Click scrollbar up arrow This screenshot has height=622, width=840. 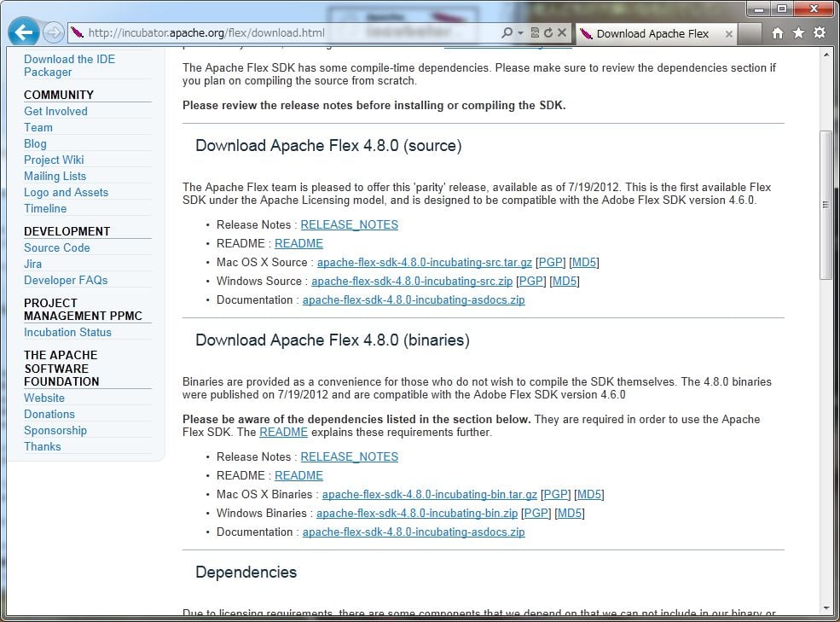pos(826,55)
